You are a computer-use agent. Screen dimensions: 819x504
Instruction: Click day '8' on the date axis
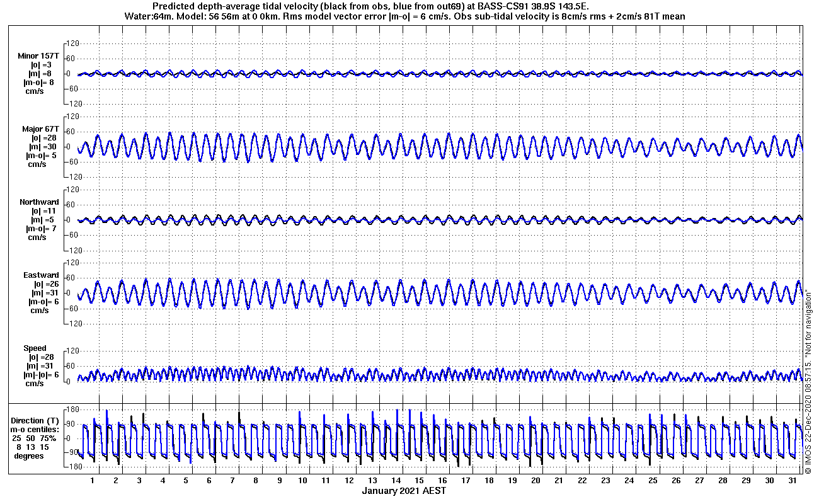[x=256, y=480]
